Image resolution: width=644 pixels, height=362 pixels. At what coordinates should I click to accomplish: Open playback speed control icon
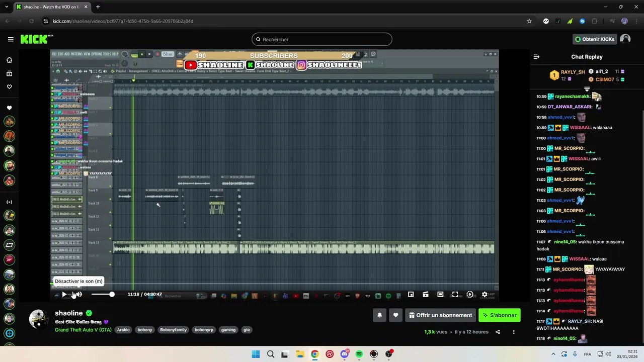470,294
